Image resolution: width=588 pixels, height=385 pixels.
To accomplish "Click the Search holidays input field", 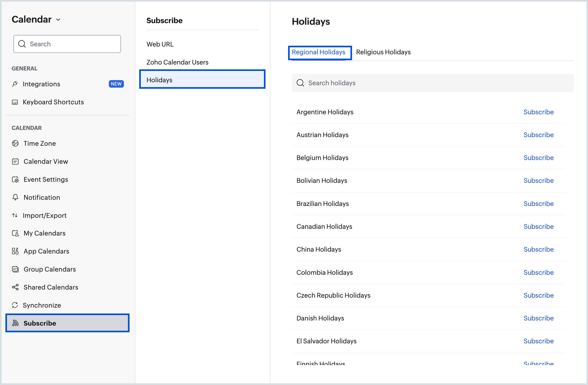I will tap(433, 83).
